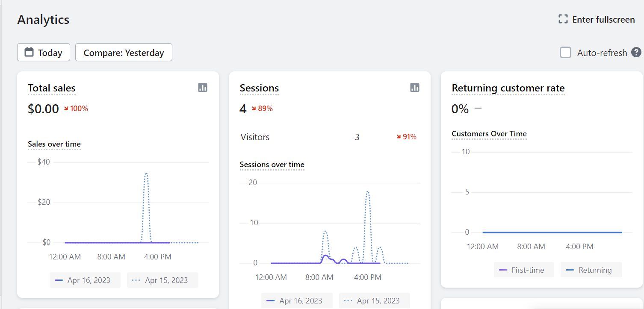The image size is (644, 309).
Task: Open the Total sales report icon
Action: (x=203, y=87)
